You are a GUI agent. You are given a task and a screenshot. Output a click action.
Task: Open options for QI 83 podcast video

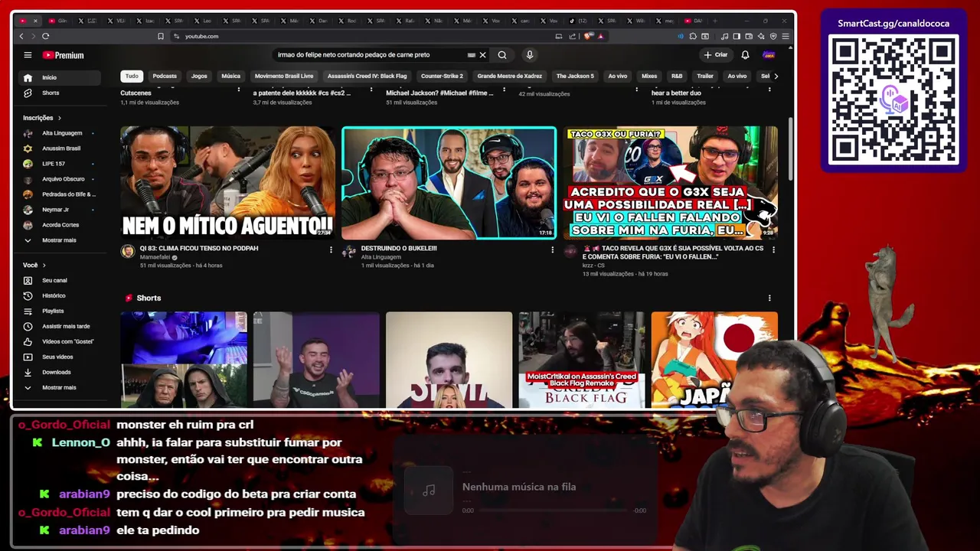click(331, 249)
